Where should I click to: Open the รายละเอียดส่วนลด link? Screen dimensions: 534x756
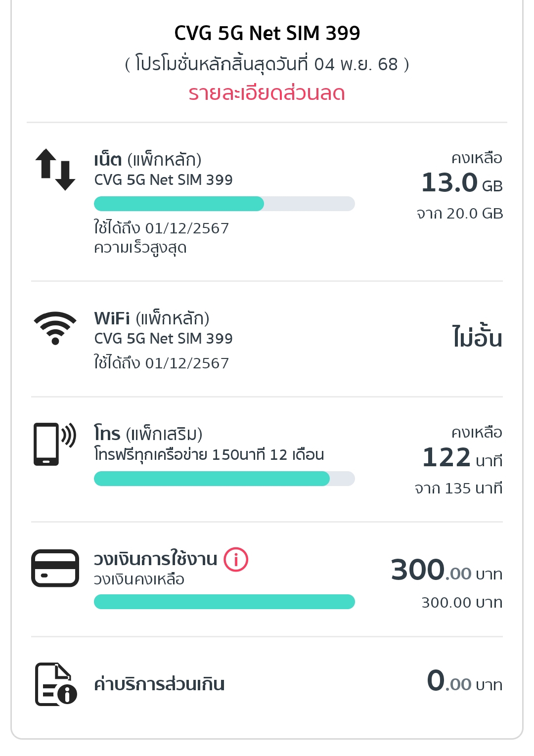point(267,93)
